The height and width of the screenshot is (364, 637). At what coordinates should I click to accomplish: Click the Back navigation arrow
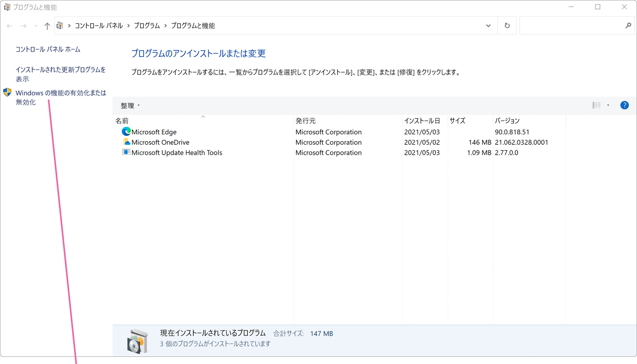[10, 26]
